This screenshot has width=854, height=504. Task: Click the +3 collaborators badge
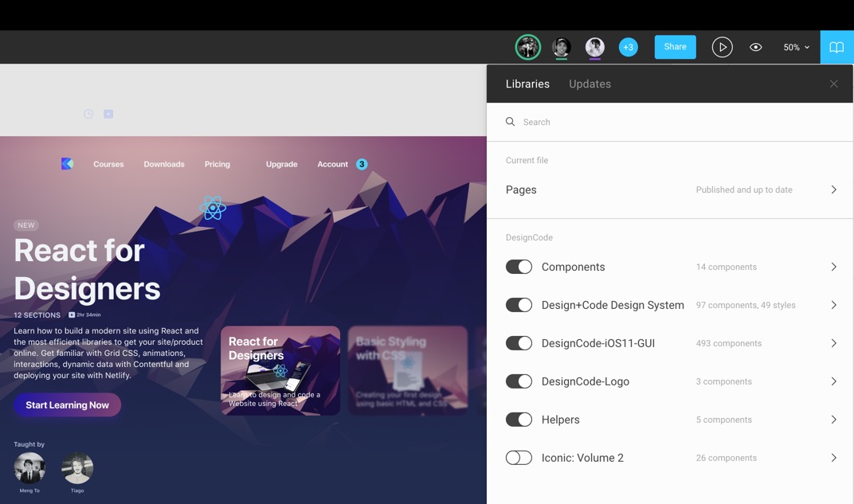(x=628, y=47)
